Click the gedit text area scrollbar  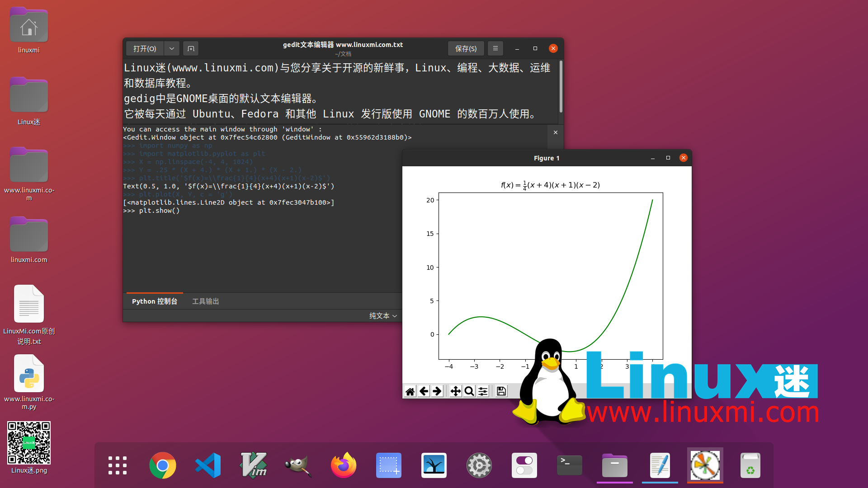(561, 87)
